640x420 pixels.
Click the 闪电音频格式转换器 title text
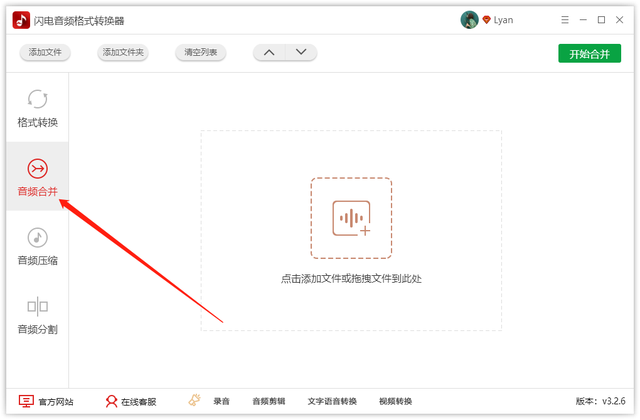click(x=79, y=21)
